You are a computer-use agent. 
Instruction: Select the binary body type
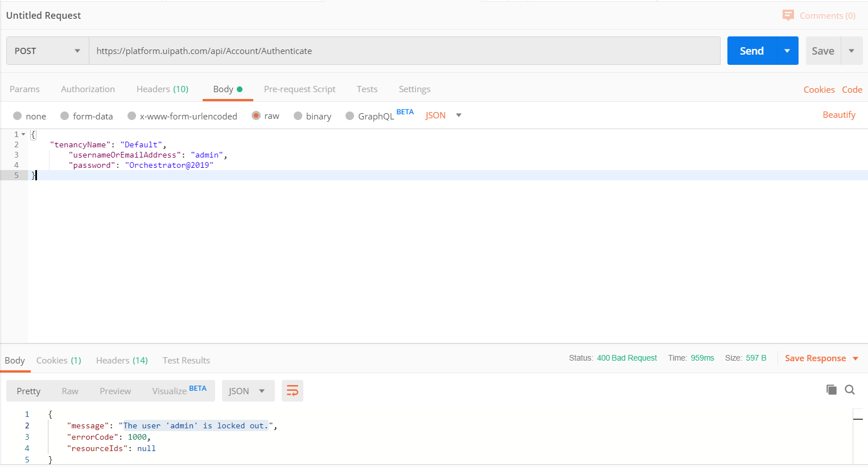pyautogui.click(x=298, y=116)
